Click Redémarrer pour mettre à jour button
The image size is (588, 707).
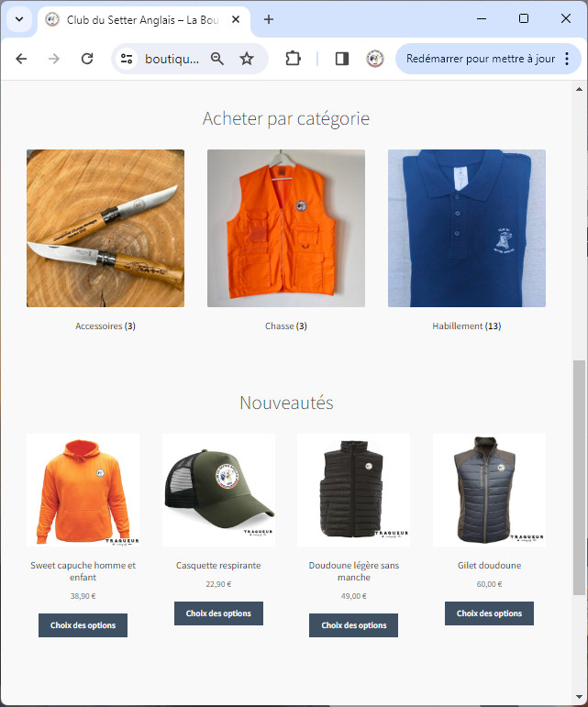tap(481, 59)
